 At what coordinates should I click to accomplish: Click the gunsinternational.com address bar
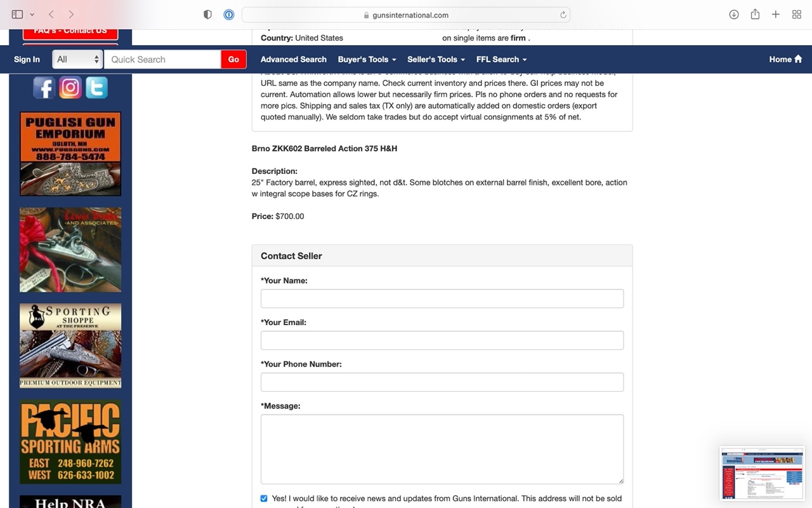pyautogui.click(x=406, y=15)
